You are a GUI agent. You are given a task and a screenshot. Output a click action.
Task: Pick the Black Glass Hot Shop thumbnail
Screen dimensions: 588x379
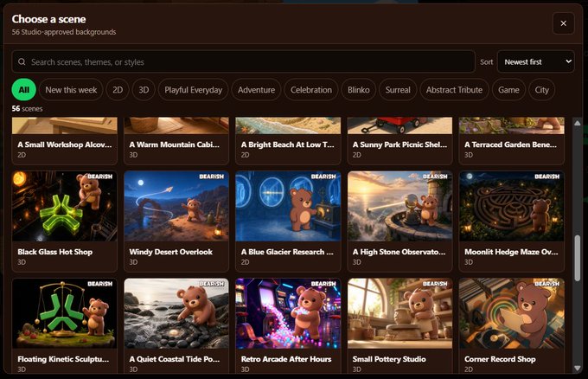point(65,206)
